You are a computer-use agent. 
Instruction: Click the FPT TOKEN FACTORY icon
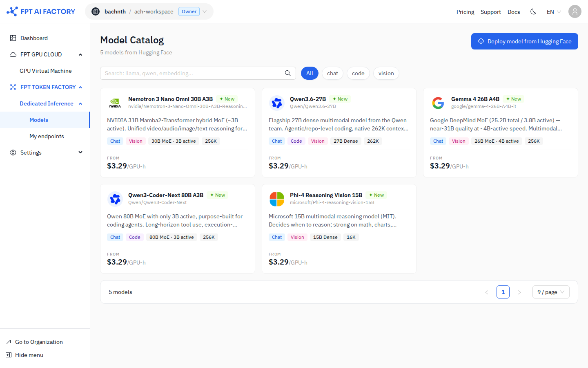pyautogui.click(x=13, y=87)
